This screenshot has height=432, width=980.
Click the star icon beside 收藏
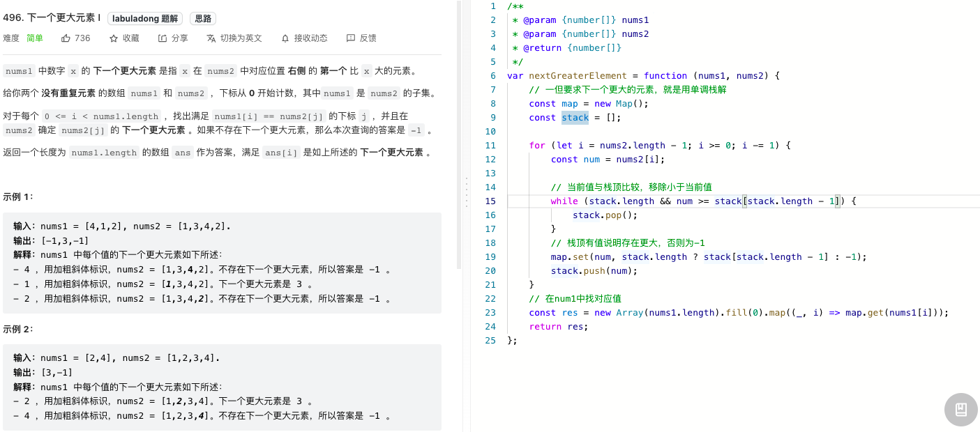(x=114, y=38)
